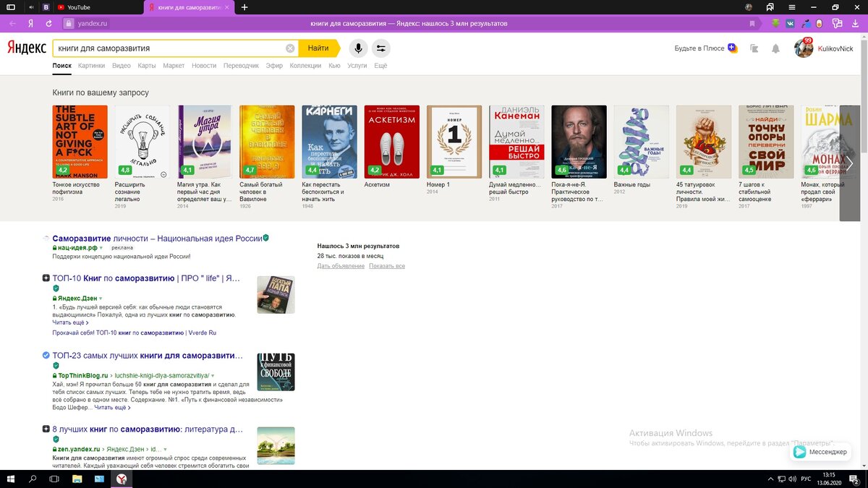This screenshot has height=488, width=868.
Task: Click the yellow Найти search button
Action: [318, 48]
